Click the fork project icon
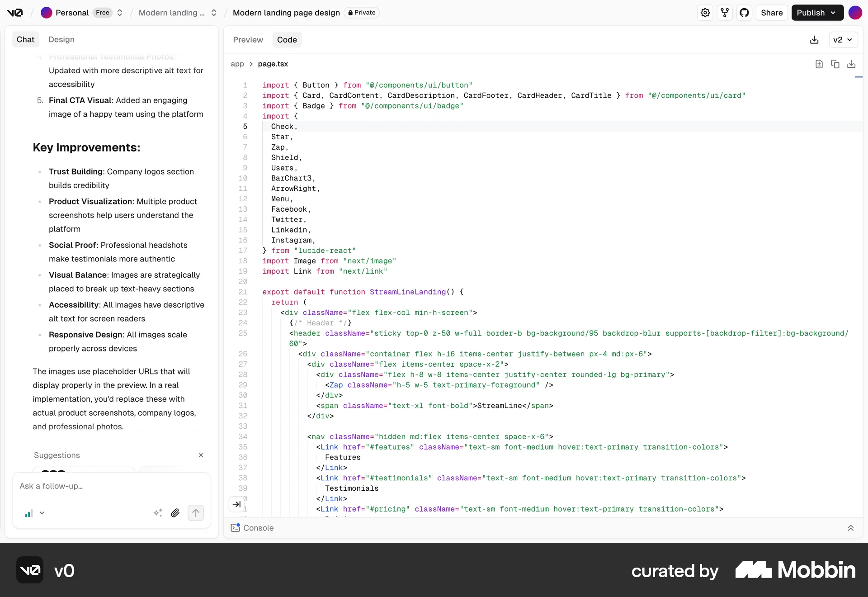This screenshot has height=597, width=868. coord(725,13)
